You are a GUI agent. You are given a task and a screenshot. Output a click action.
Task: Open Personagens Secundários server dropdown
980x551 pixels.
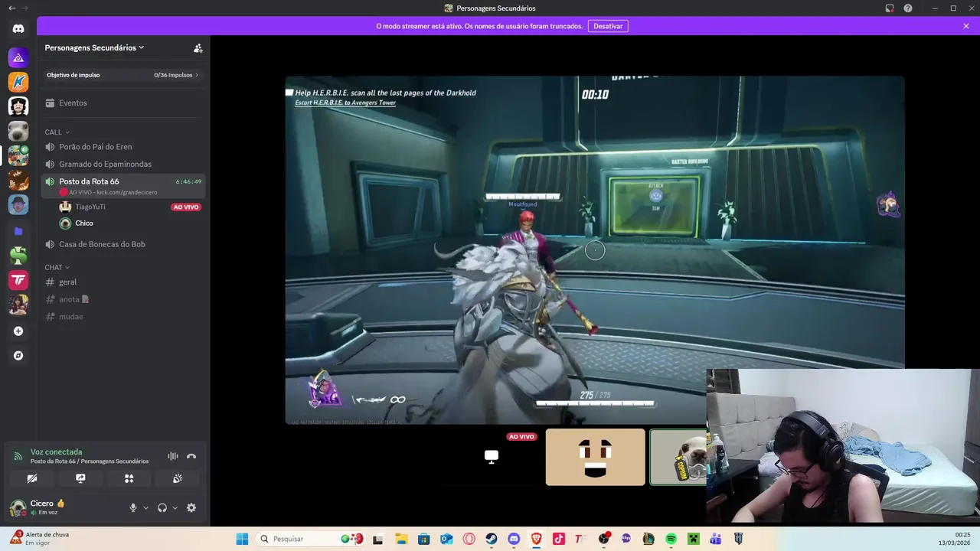94,47
